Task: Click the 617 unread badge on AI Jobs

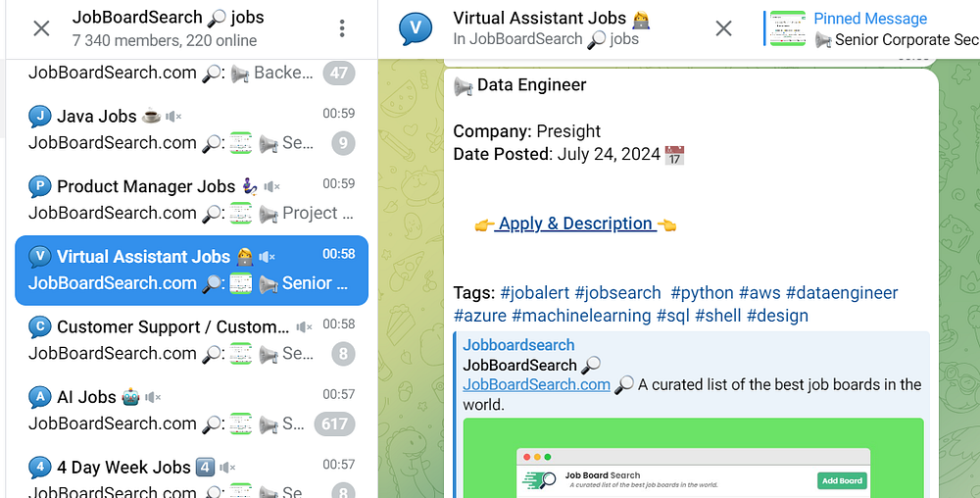Action: [x=334, y=423]
